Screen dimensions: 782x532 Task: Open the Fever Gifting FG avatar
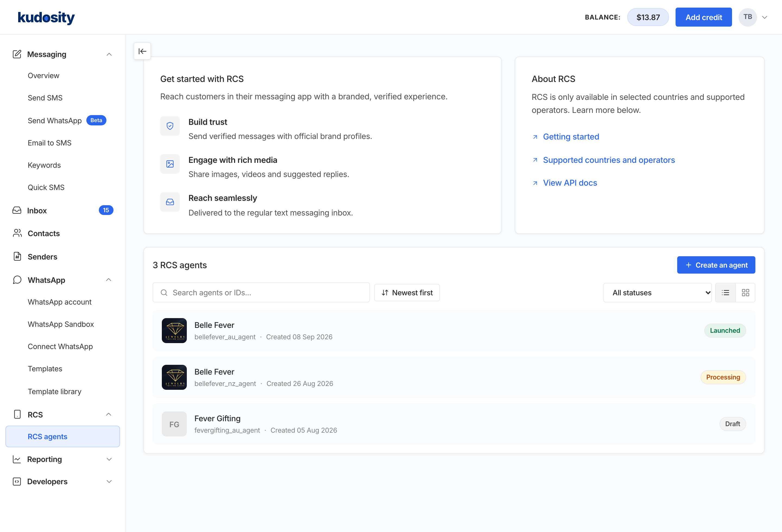[x=174, y=424]
